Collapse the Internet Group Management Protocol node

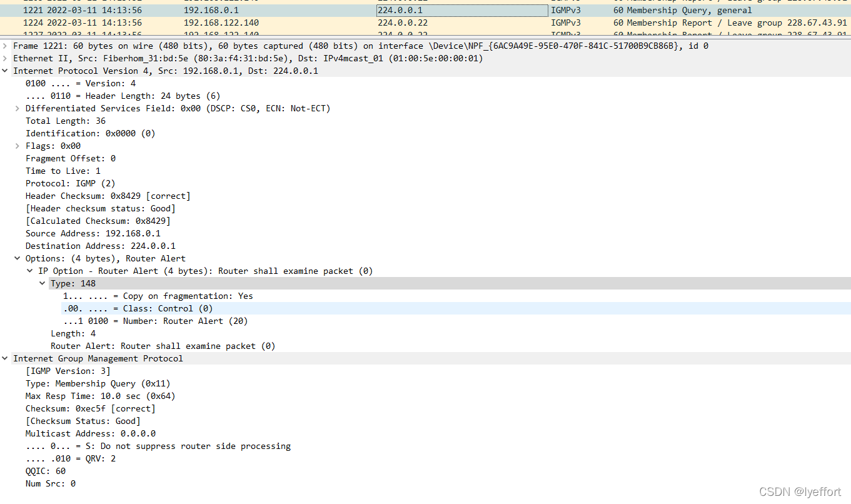coord(5,358)
